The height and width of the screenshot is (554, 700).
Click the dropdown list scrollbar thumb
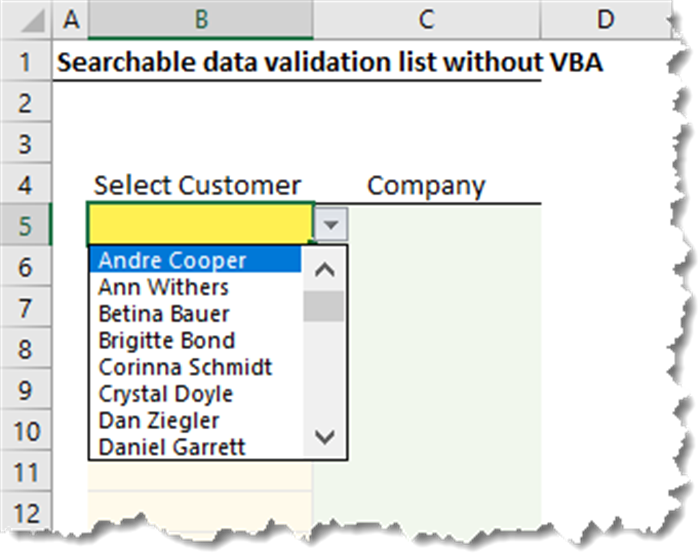click(x=323, y=306)
